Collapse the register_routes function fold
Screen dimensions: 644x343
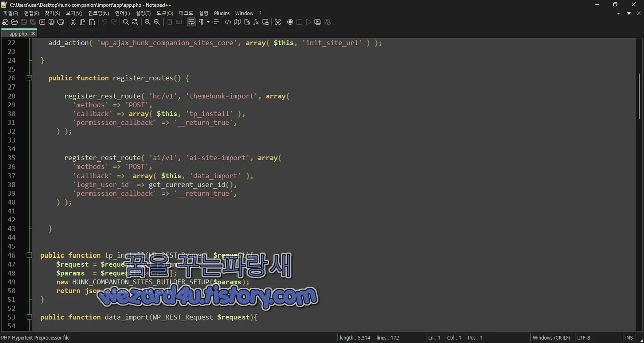tap(29, 78)
